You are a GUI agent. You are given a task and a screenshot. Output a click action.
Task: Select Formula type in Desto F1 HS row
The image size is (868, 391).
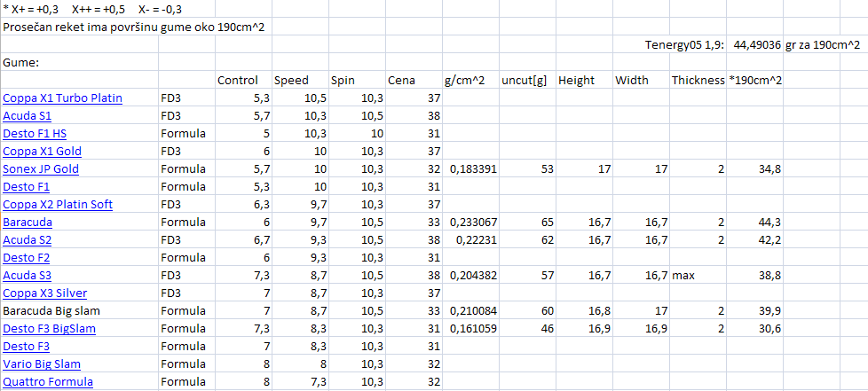tap(186, 134)
